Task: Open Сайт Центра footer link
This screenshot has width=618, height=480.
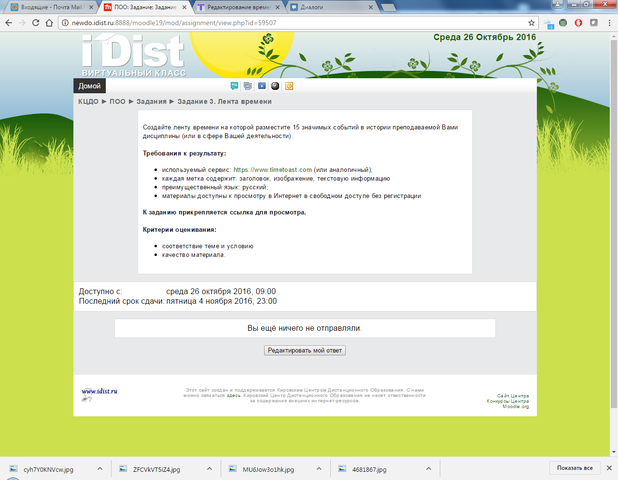Action: [513, 396]
